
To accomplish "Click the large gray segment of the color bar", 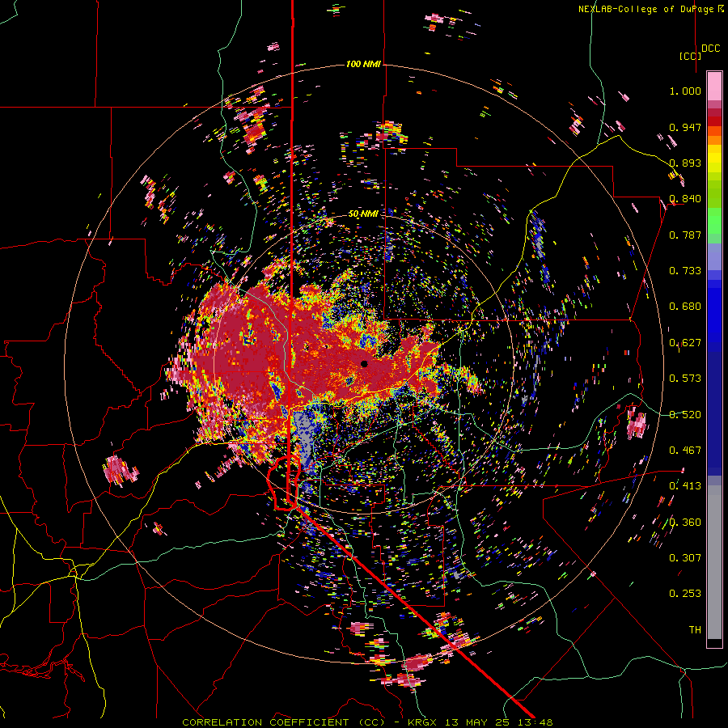I will pyautogui.click(x=714, y=562).
